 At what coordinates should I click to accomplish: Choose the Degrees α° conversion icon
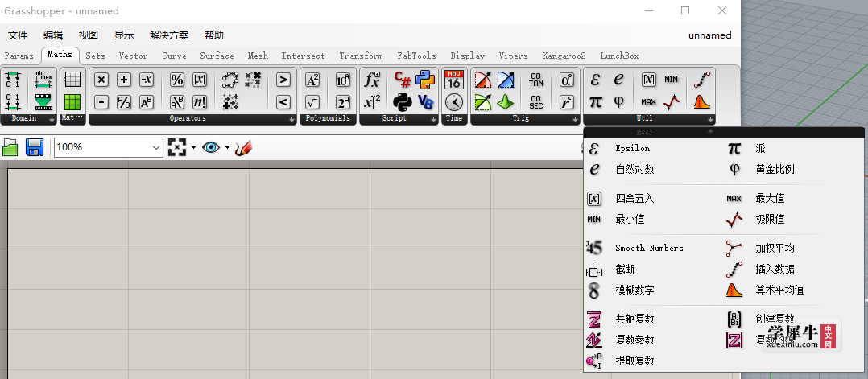566,80
